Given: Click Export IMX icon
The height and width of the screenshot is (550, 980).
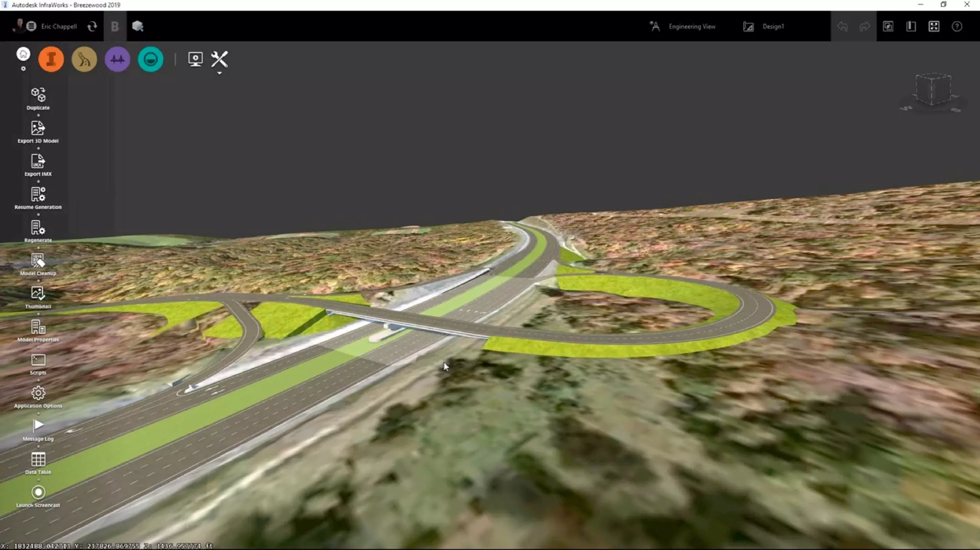Looking at the screenshot, I should [x=38, y=161].
